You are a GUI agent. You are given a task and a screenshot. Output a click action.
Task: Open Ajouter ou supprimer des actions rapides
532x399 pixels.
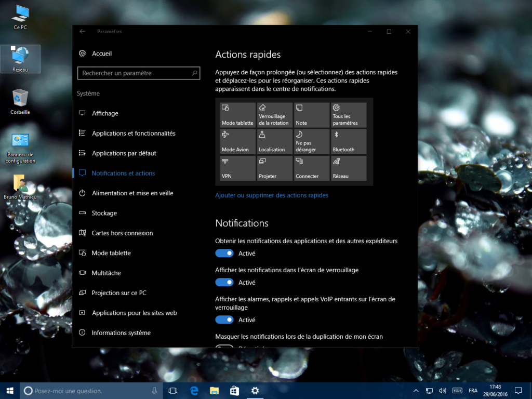point(272,195)
